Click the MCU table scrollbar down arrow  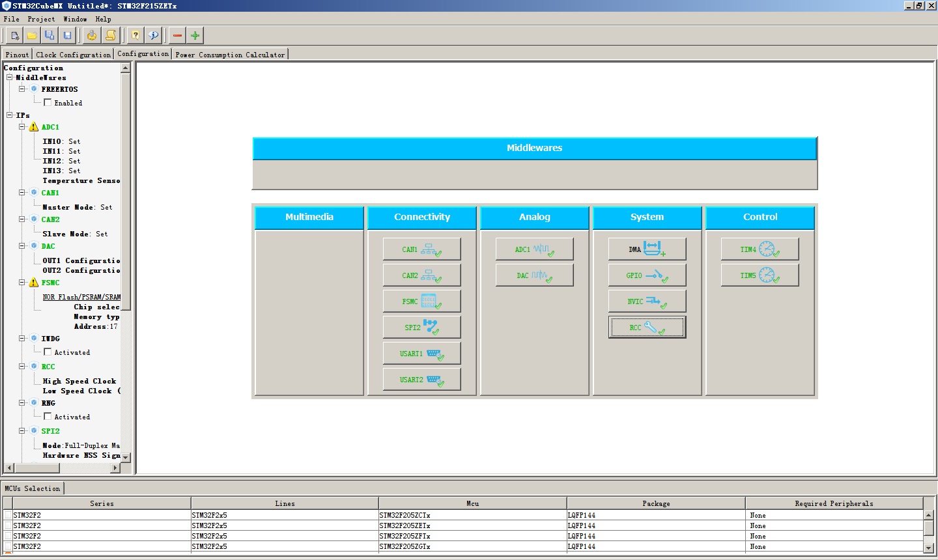929,548
